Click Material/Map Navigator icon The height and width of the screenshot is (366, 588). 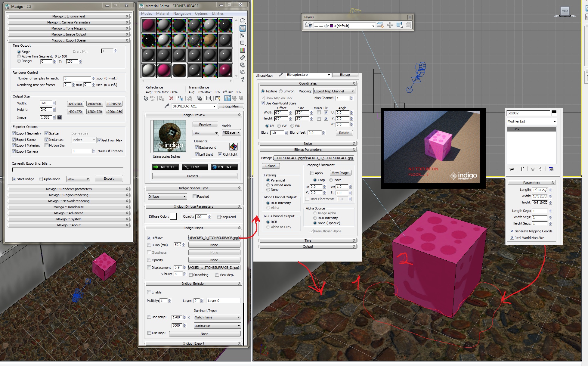(x=243, y=79)
